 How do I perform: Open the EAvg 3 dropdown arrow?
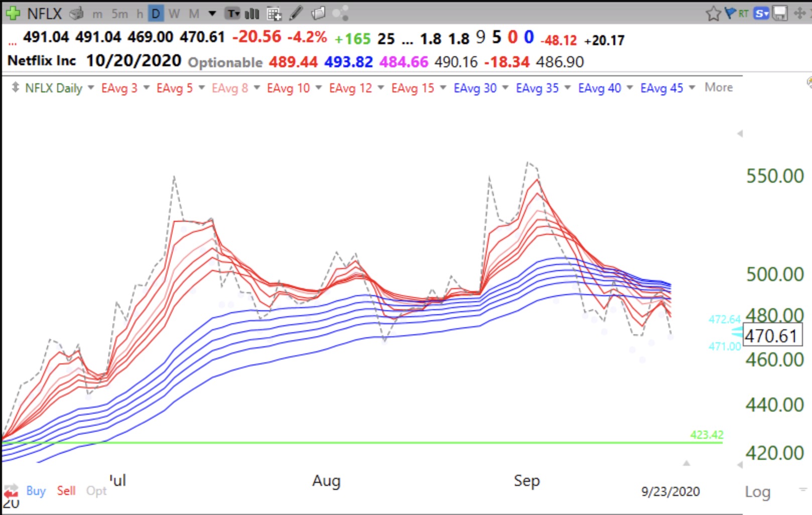point(146,87)
